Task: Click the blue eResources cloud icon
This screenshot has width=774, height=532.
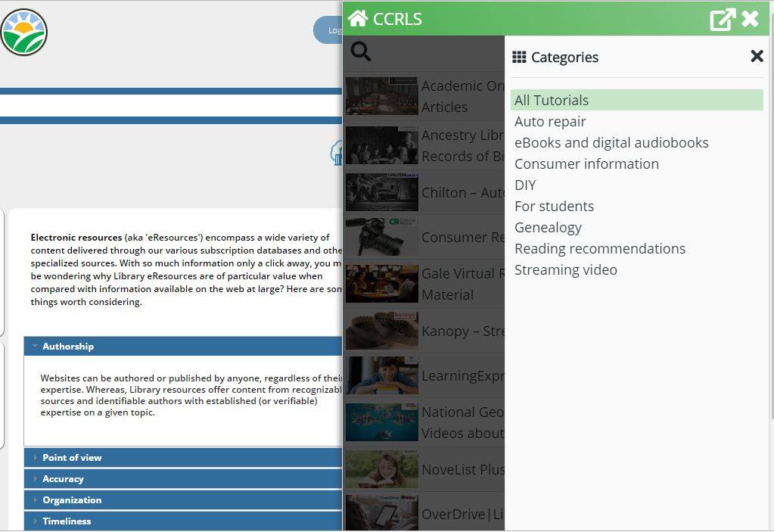Action: 336,153
